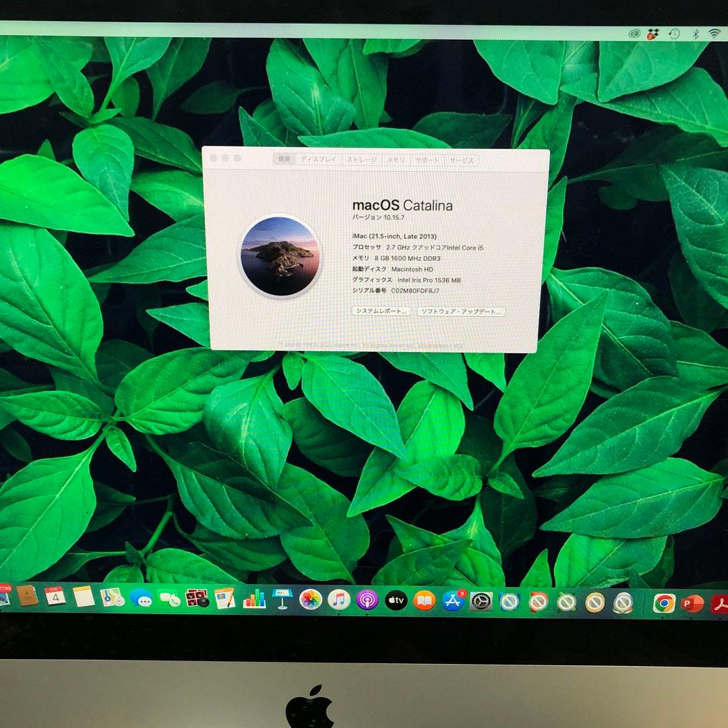This screenshot has height=728, width=728.
Task: Launch System Preferences from the Dock
Action: click(480, 600)
